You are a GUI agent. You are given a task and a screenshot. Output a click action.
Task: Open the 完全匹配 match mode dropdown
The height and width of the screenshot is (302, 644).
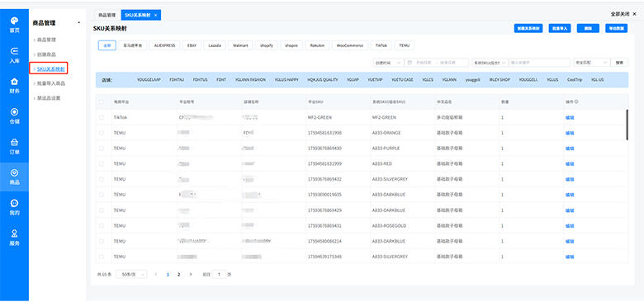(x=591, y=63)
